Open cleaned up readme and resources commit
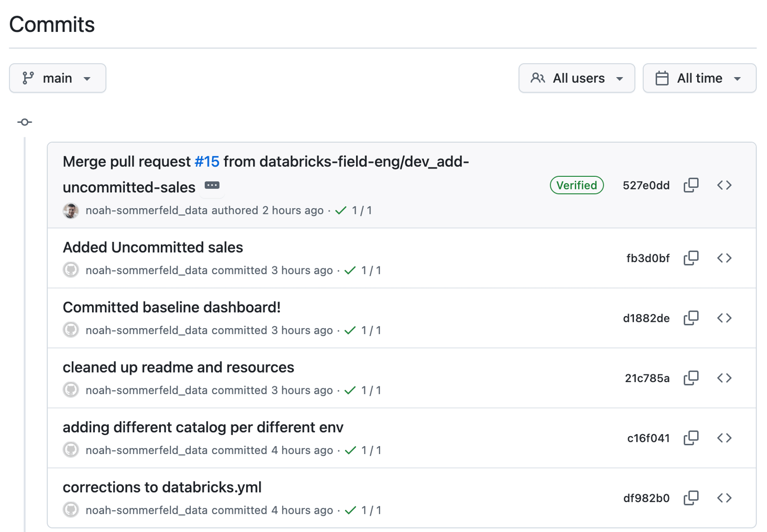Viewport: 767px width, 532px height. (178, 367)
